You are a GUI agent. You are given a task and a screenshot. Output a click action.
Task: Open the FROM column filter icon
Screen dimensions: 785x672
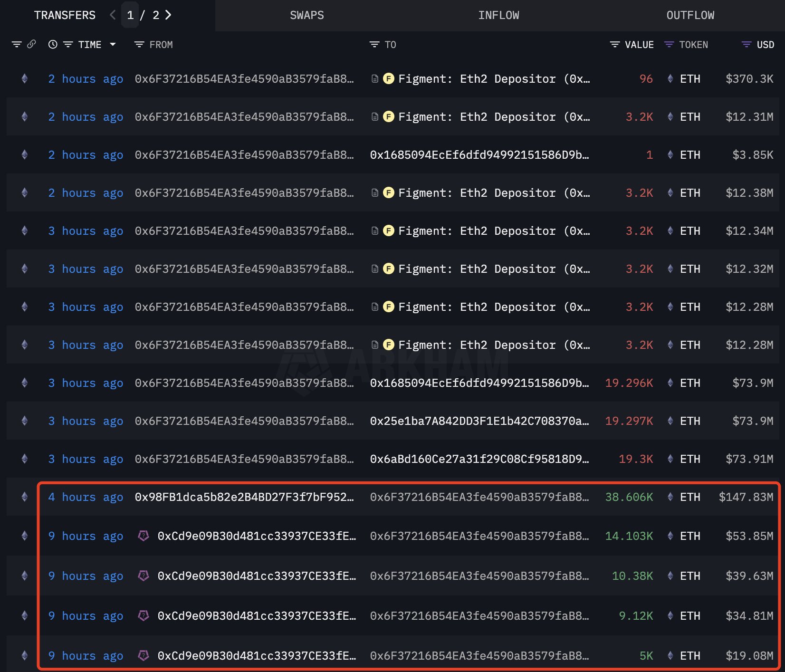point(139,44)
